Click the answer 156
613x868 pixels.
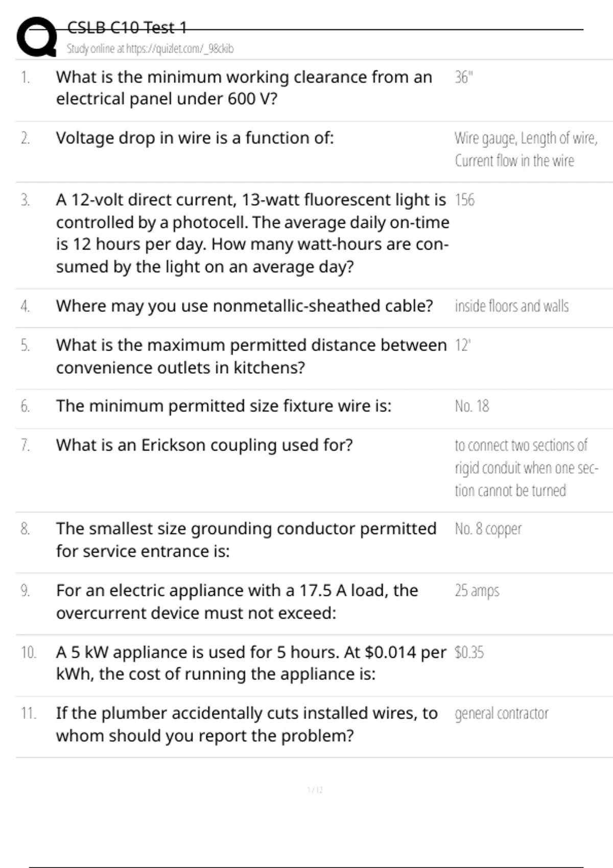click(x=464, y=200)
